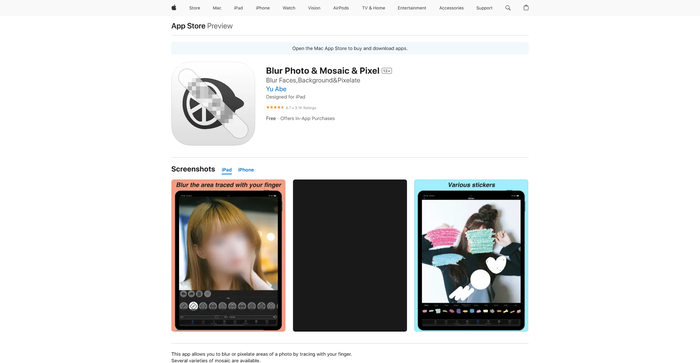Open the AirPods menu
This screenshot has height=363, width=700.
click(341, 8)
